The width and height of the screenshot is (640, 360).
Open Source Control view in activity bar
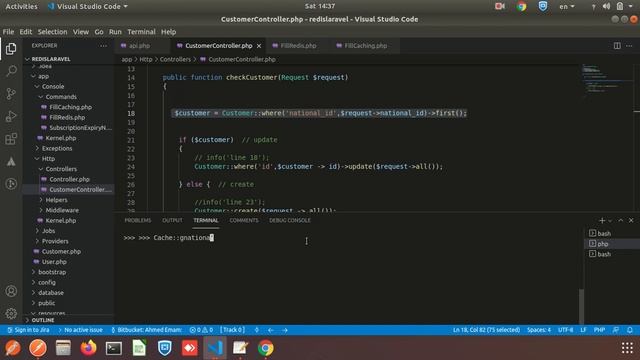pyautogui.click(x=11, y=94)
